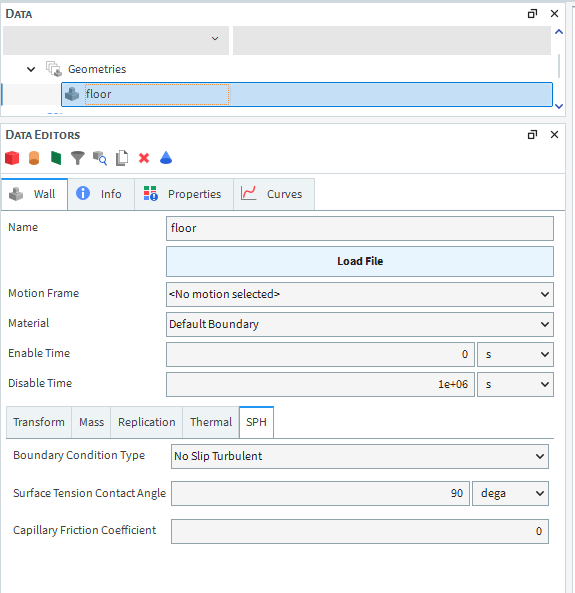Open the dega angle unit dropdown
Screen dimensions: 575x593
[510, 493]
